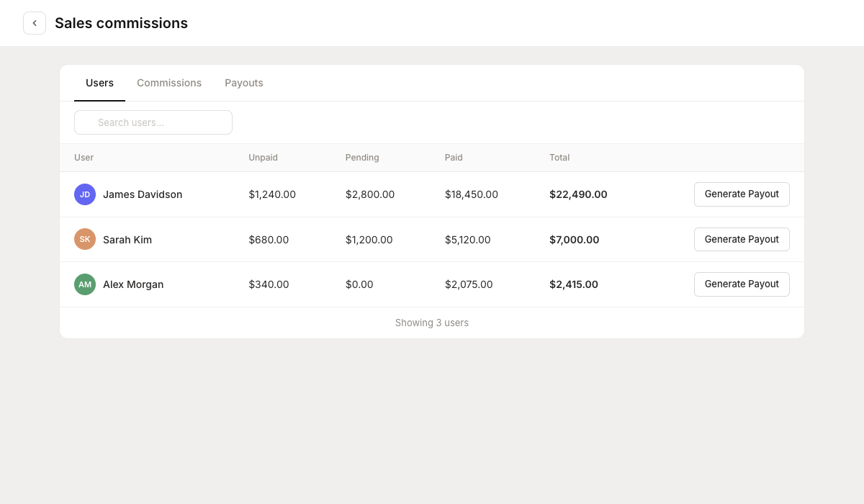Click Alex Morgan's AM avatar
This screenshot has width=864, height=504.
click(85, 284)
